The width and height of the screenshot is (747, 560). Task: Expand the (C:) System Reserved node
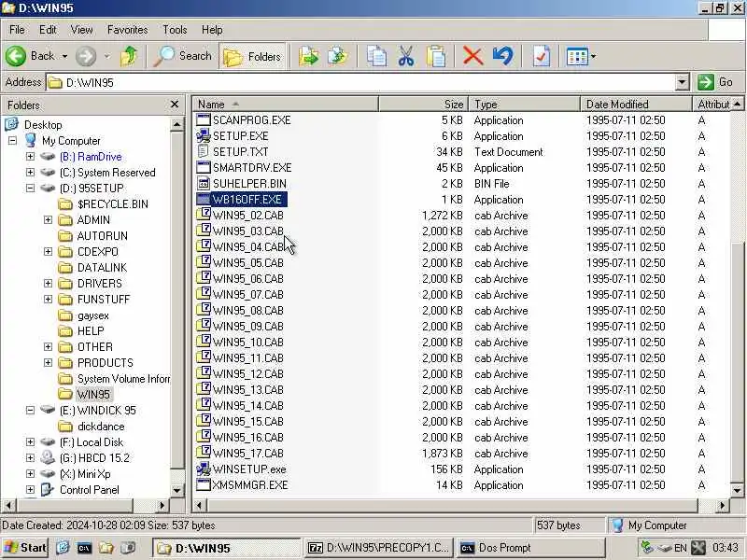(30, 172)
